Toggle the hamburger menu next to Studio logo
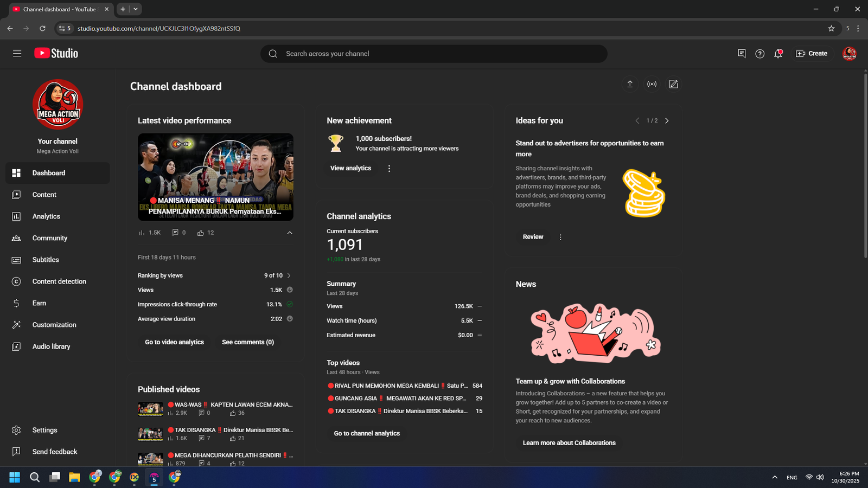The height and width of the screenshot is (488, 868). pyautogui.click(x=17, y=54)
